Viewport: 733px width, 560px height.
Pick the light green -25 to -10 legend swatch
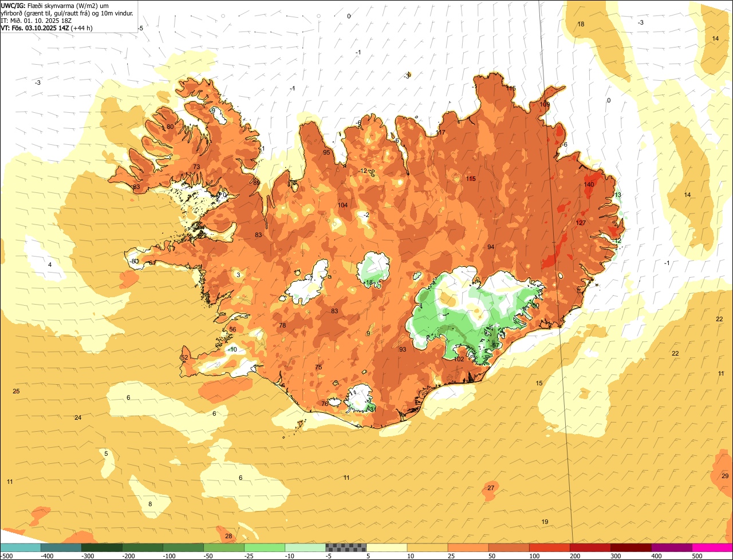coord(265,547)
